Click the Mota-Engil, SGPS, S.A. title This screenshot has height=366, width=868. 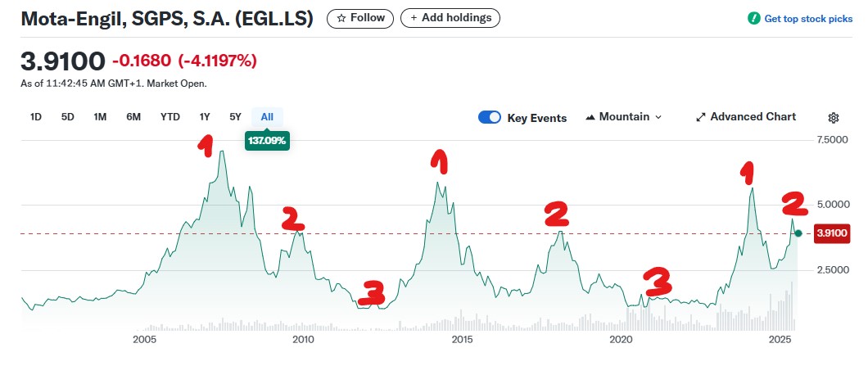click(x=166, y=19)
